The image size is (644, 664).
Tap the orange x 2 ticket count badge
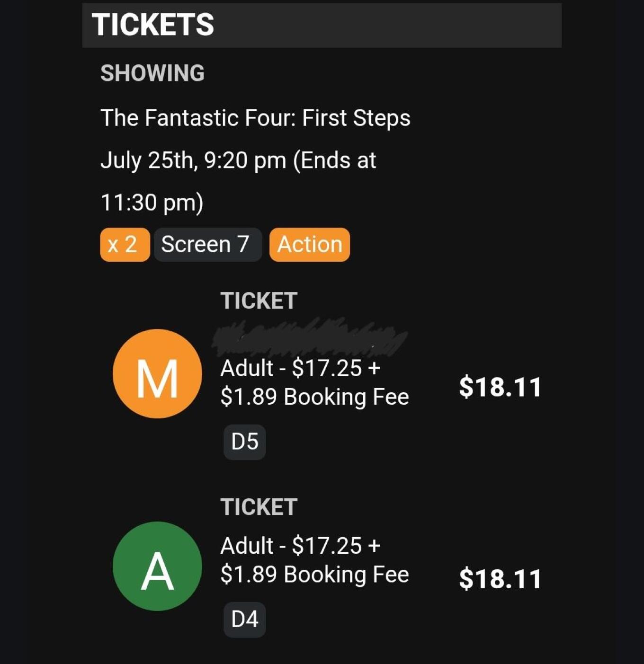(x=125, y=245)
